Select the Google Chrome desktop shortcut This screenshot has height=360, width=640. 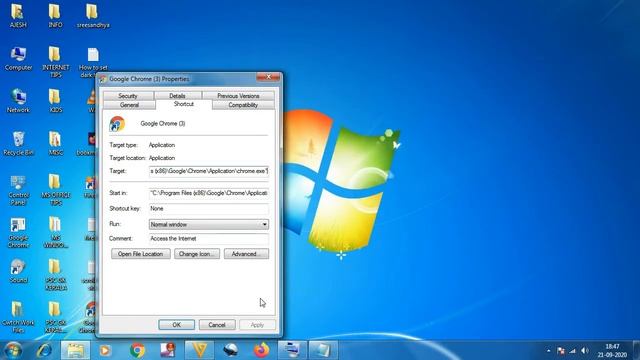(18, 233)
